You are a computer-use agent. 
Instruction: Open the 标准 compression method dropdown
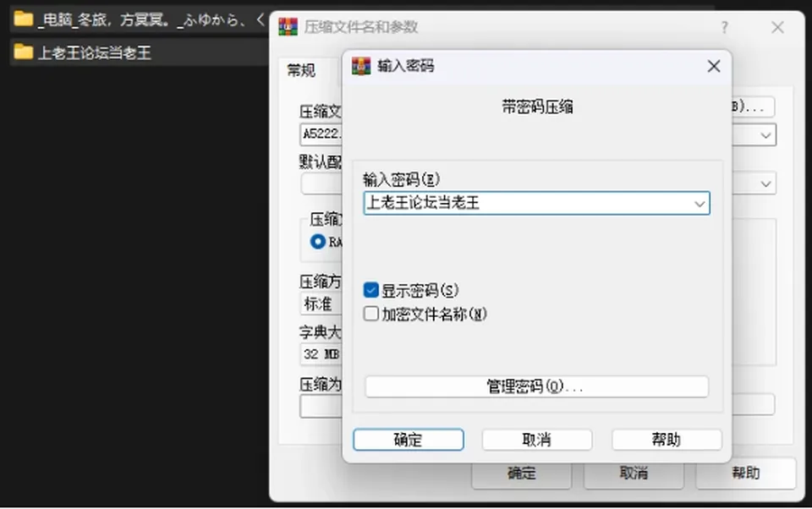[321, 304]
